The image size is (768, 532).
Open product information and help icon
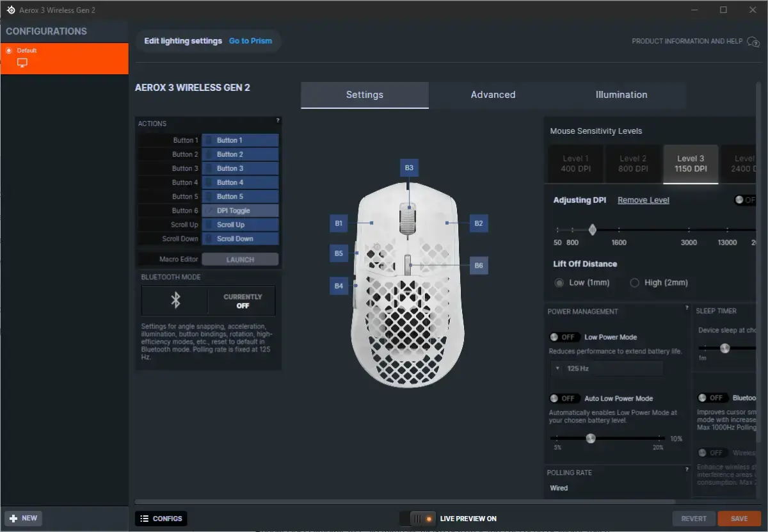(753, 42)
